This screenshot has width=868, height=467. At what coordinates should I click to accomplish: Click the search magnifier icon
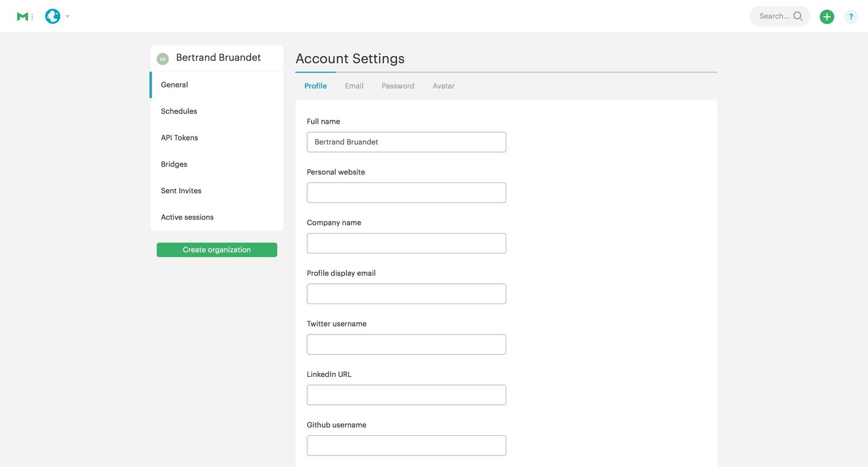(x=798, y=16)
